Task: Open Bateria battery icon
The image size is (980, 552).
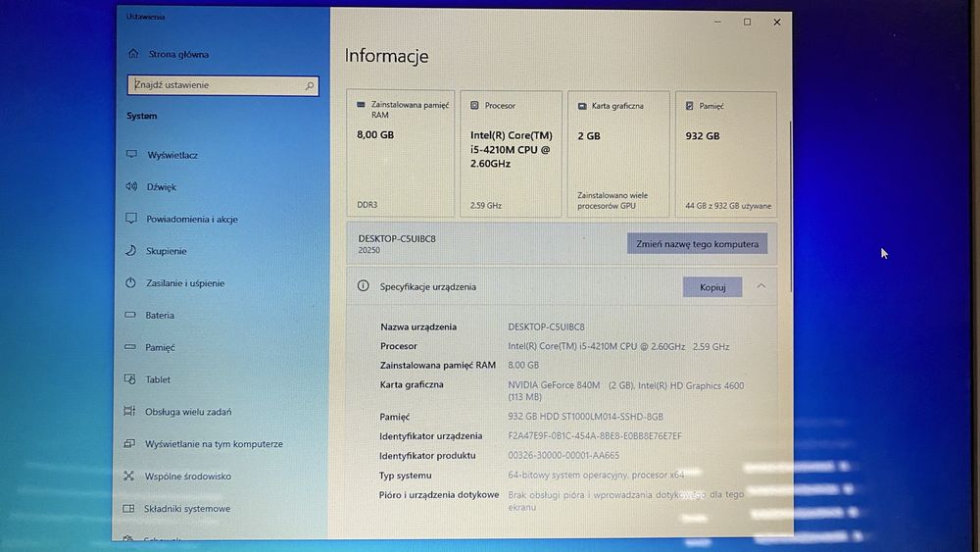Action: tap(130, 315)
